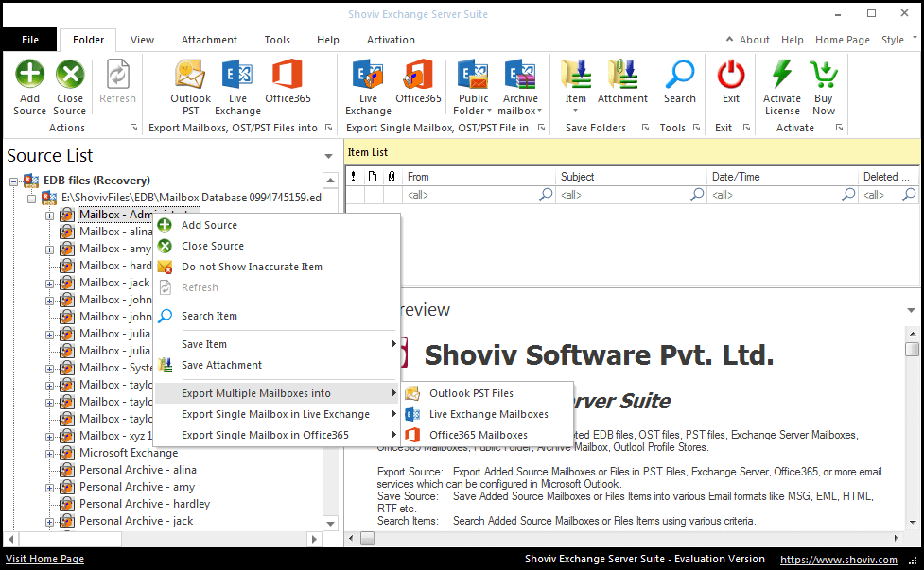Choose Office365 Mailboxes in submenu
The image size is (924, 570).
click(x=487, y=435)
